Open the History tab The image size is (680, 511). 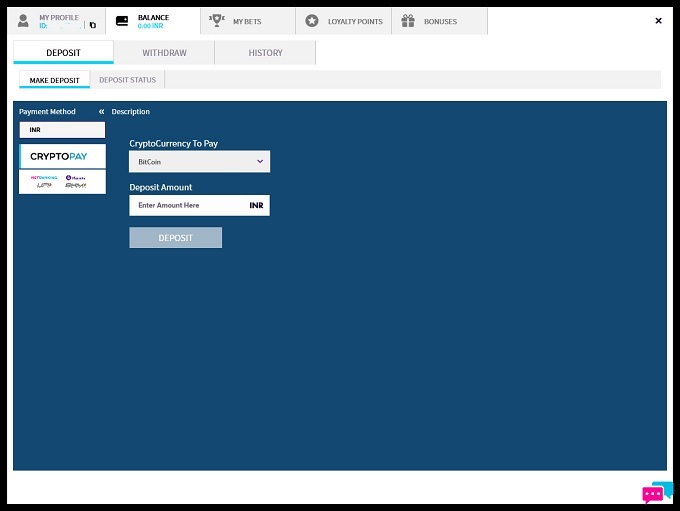[x=265, y=53]
